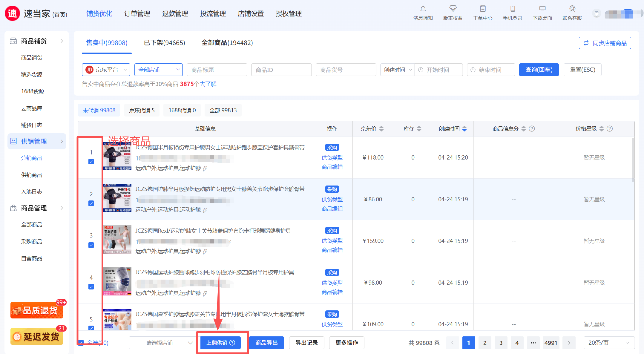Uncheck the checkbox for row 3
The height and width of the screenshot is (354, 644).
coord(91,245)
